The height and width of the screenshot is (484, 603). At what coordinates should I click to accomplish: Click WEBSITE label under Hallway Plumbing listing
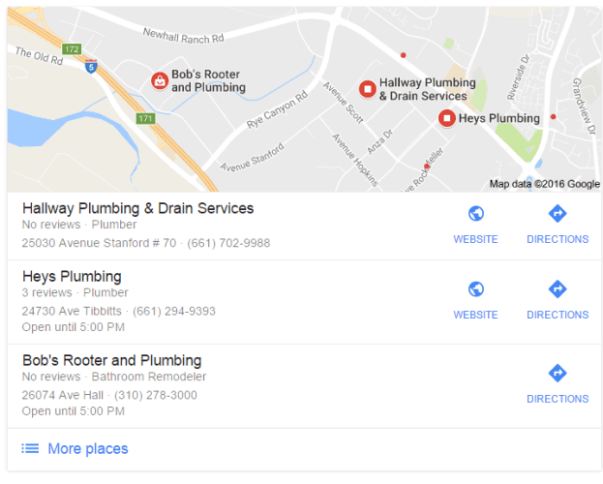point(476,239)
